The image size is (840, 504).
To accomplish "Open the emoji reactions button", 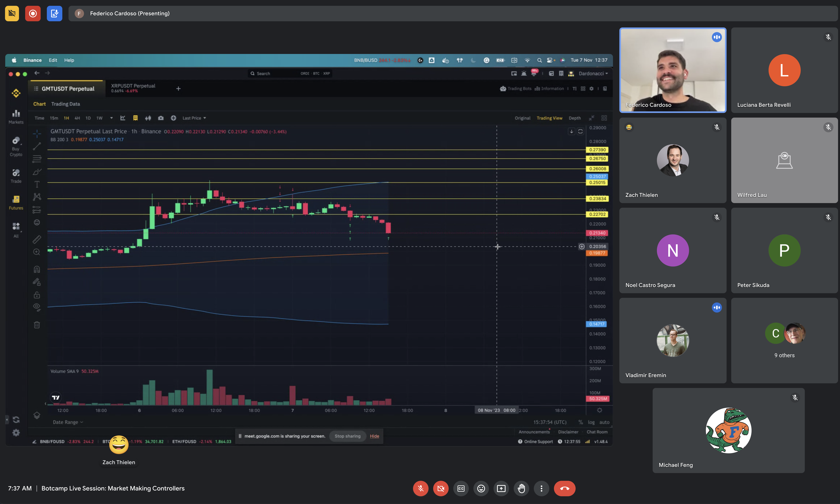I will (481, 488).
